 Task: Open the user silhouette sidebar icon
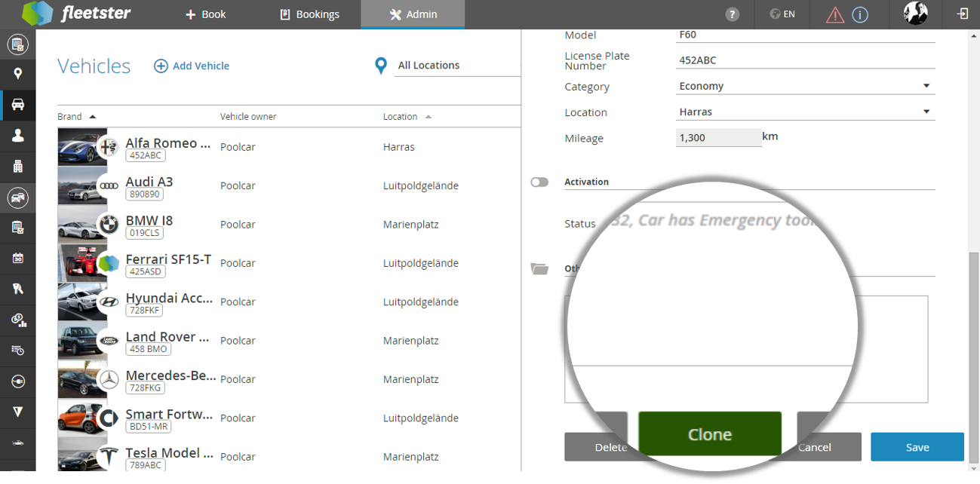[x=18, y=136]
